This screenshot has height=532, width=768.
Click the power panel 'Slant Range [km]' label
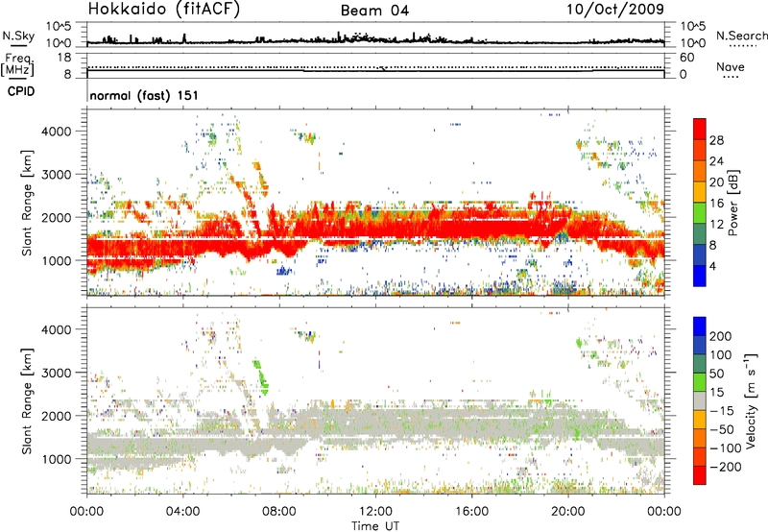pyautogui.click(x=27, y=203)
